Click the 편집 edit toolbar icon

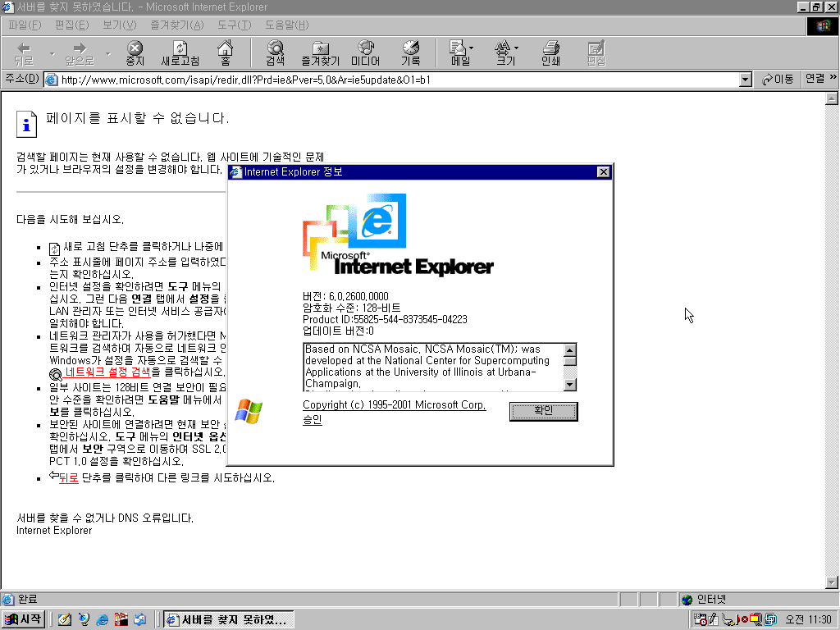(596, 53)
